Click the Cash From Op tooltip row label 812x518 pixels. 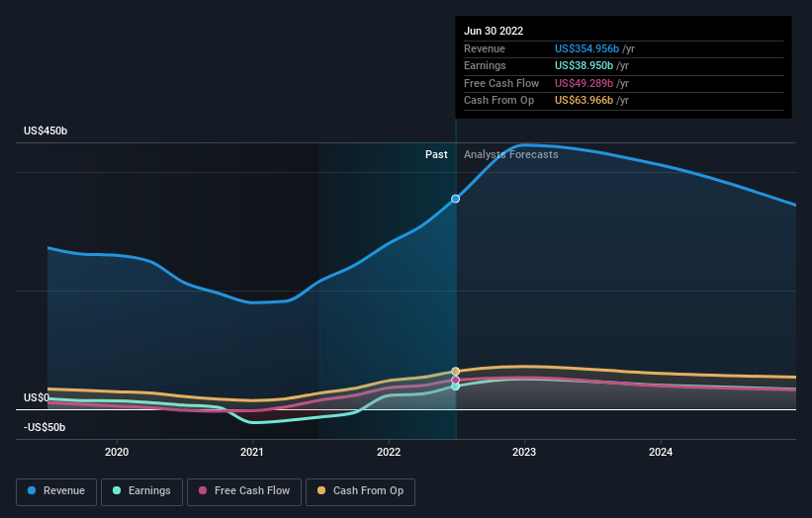pyautogui.click(x=498, y=101)
